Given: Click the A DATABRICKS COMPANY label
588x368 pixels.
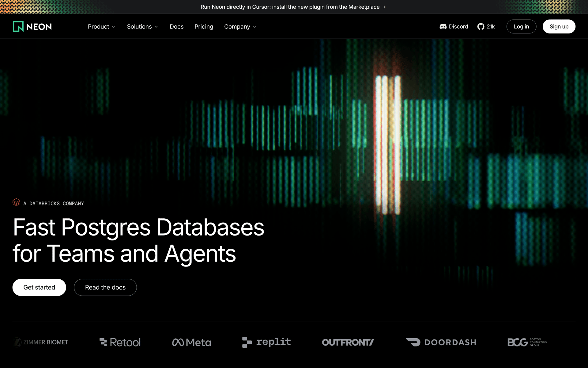Looking at the screenshot, I should point(54,204).
